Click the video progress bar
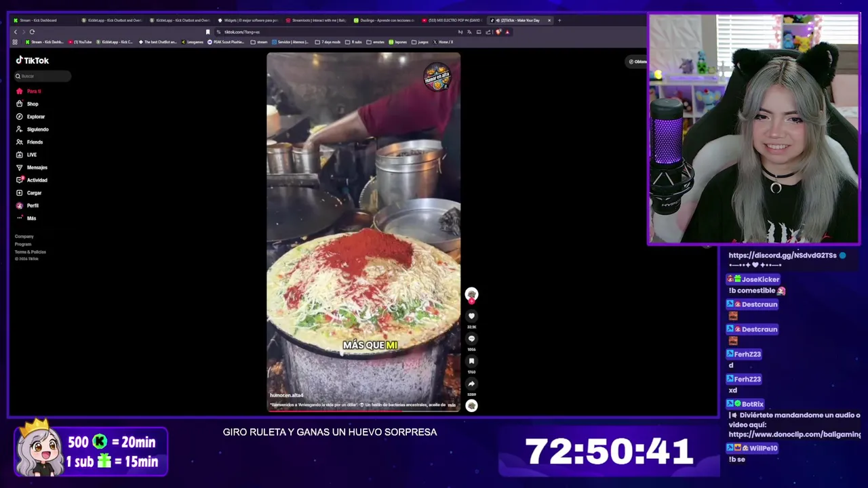Image resolution: width=868 pixels, height=488 pixels. 363,411
